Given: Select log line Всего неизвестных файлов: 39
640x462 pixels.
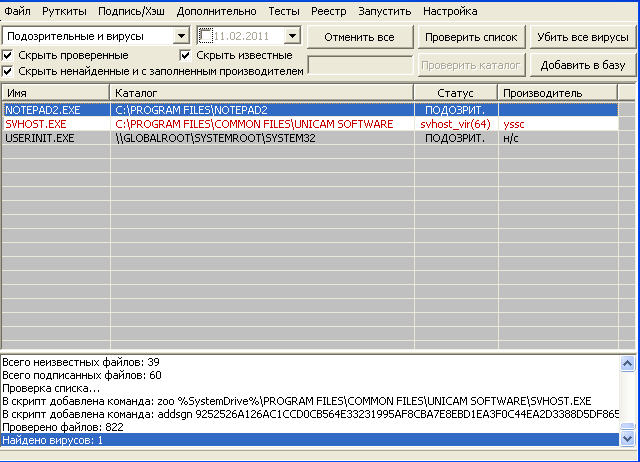Looking at the screenshot, I should click(310, 362).
